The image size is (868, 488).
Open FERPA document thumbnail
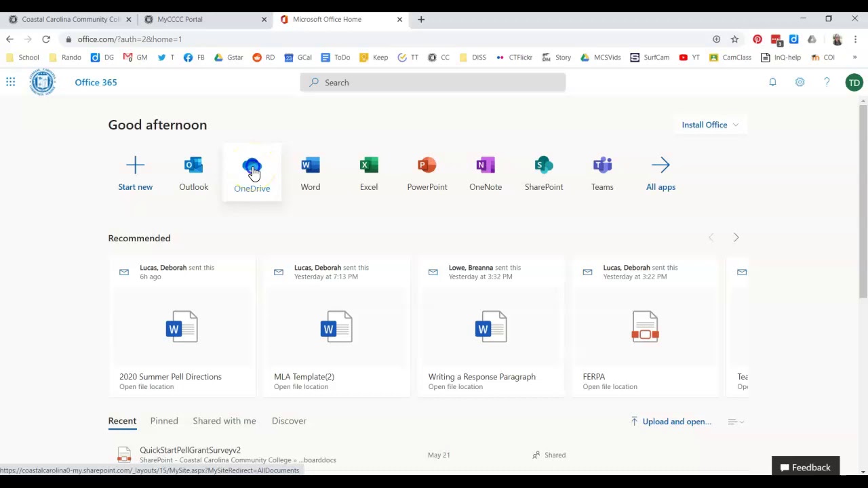click(645, 327)
